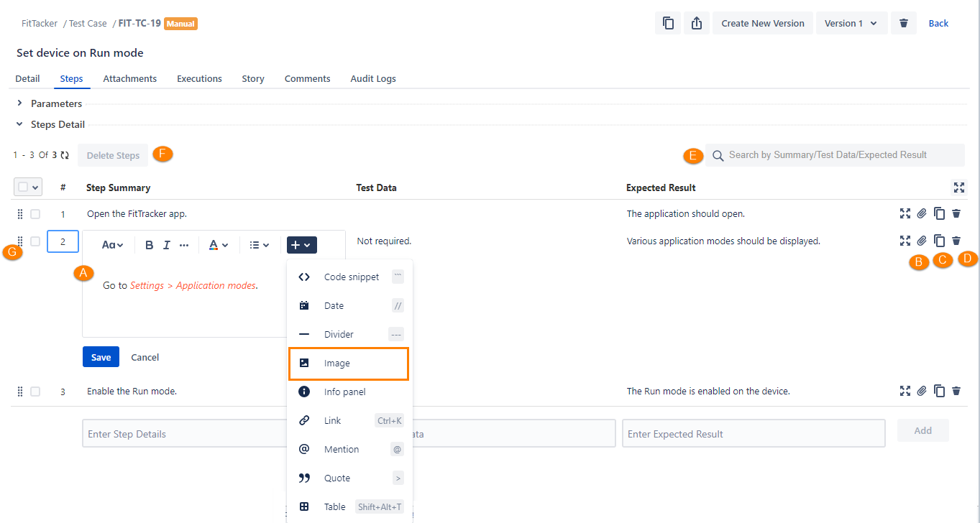The width and height of the screenshot is (980, 523).
Task: Select Mention in the insert menu
Action: (x=350, y=449)
